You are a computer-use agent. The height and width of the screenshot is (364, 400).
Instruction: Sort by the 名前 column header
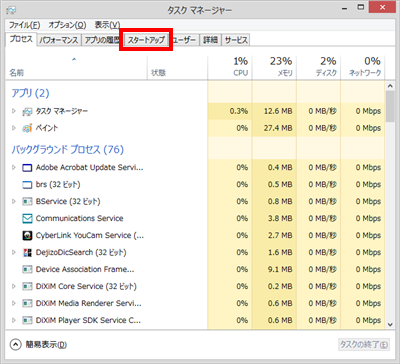click(76, 68)
